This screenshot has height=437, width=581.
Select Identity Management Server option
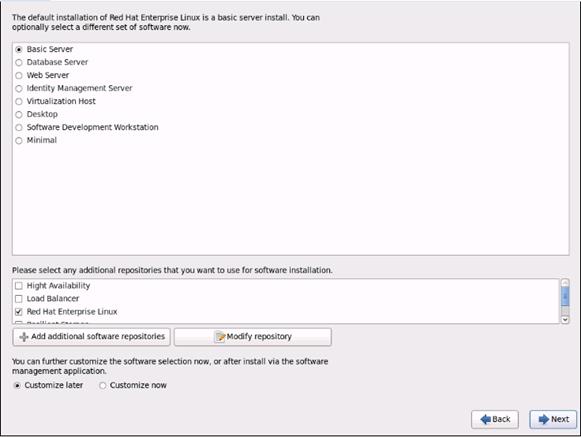[19, 89]
